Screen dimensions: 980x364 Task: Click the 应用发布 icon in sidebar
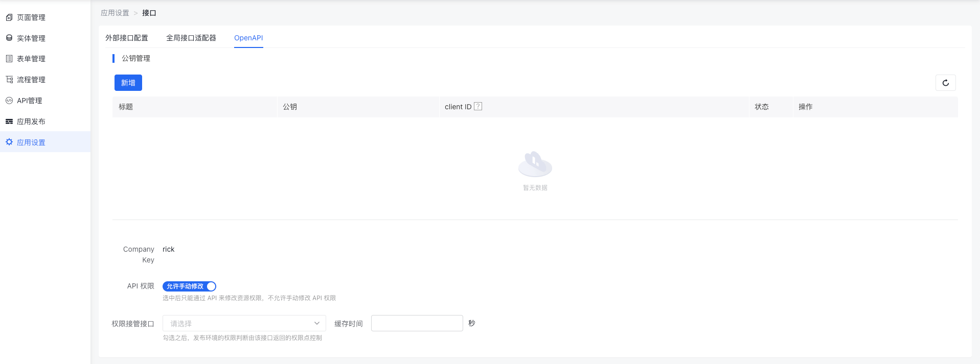(9, 122)
